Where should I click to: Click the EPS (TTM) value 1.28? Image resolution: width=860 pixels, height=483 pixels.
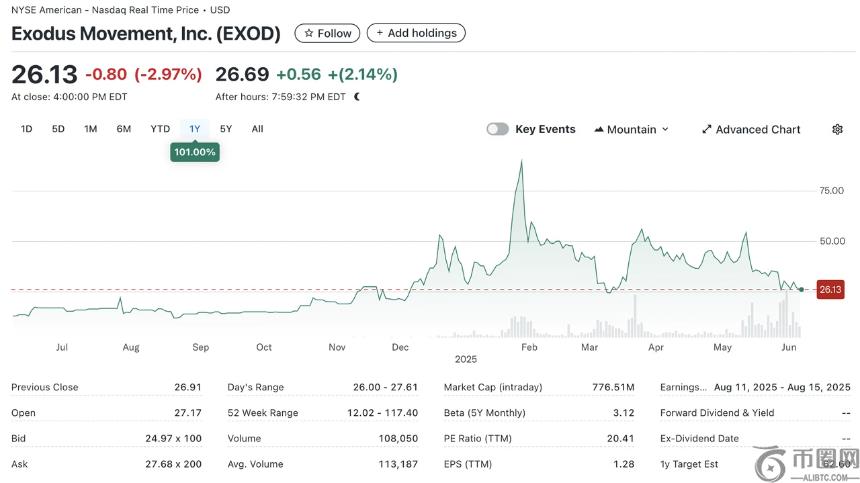click(x=624, y=464)
